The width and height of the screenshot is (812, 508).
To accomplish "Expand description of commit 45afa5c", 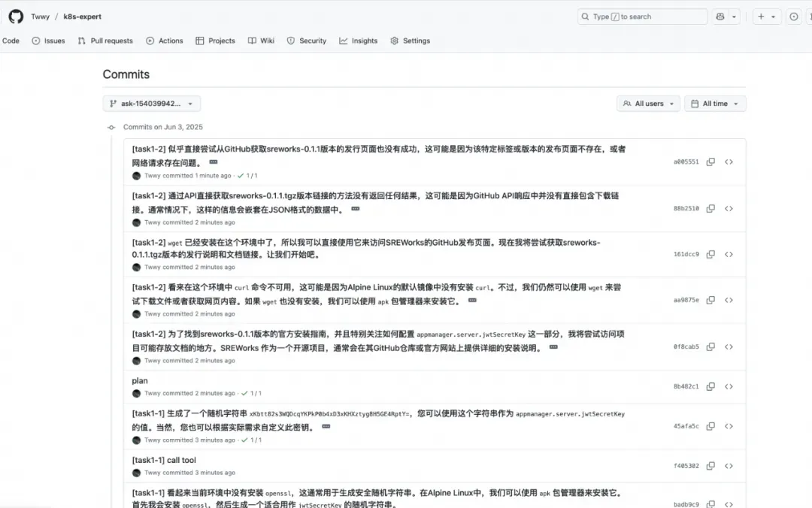I will click(x=326, y=427).
